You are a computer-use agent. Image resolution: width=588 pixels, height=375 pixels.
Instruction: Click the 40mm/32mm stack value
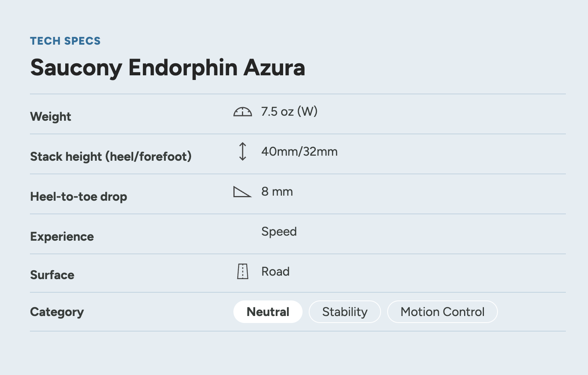pos(299,151)
